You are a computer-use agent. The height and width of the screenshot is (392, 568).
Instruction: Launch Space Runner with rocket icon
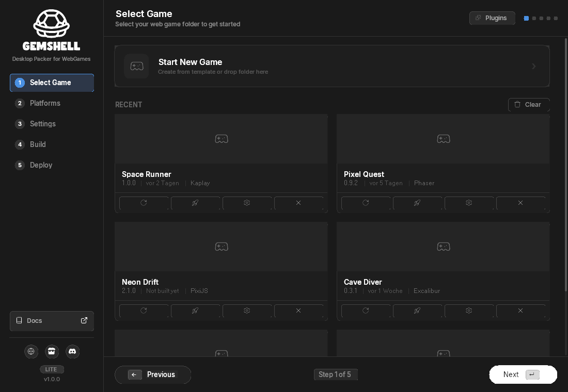tap(195, 203)
